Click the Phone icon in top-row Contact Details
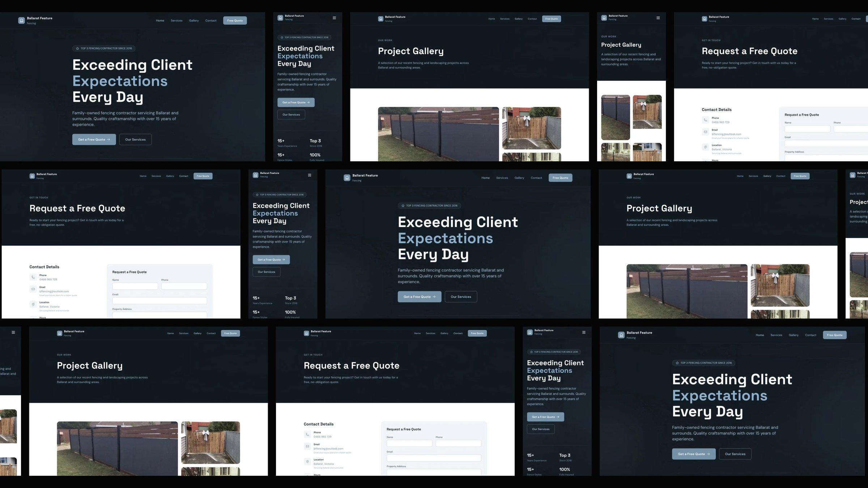 point(705,120)
